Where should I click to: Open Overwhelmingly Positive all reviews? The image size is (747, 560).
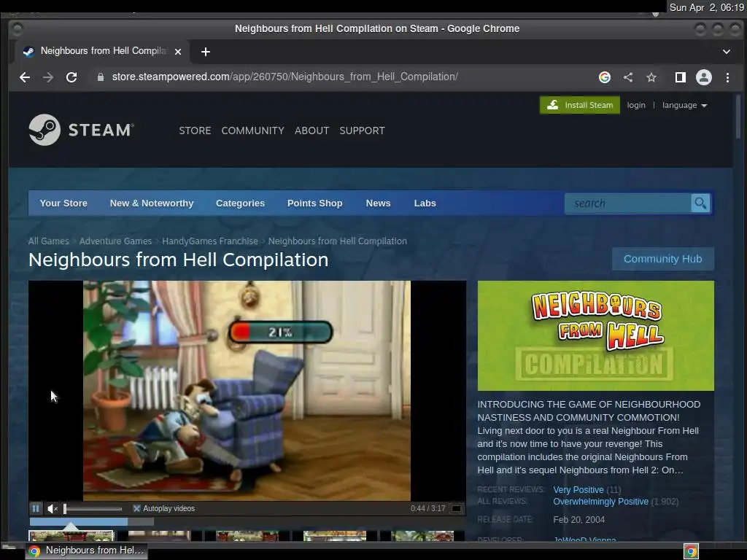pos(601,502)
